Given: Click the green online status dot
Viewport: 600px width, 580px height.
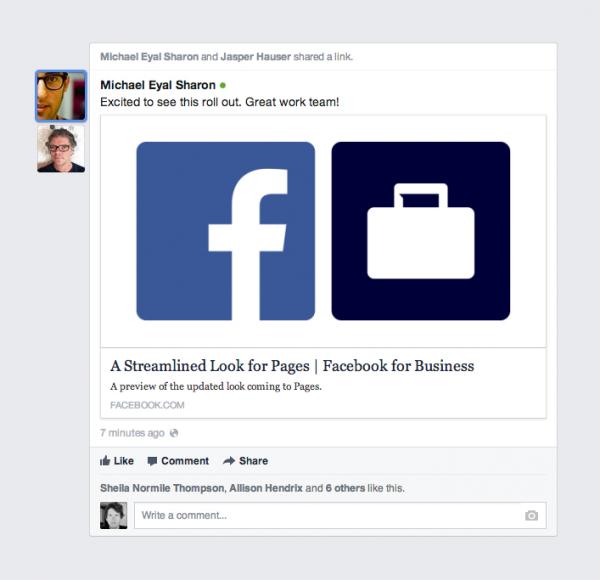Looking at the screenshot, I should [223, 85].
